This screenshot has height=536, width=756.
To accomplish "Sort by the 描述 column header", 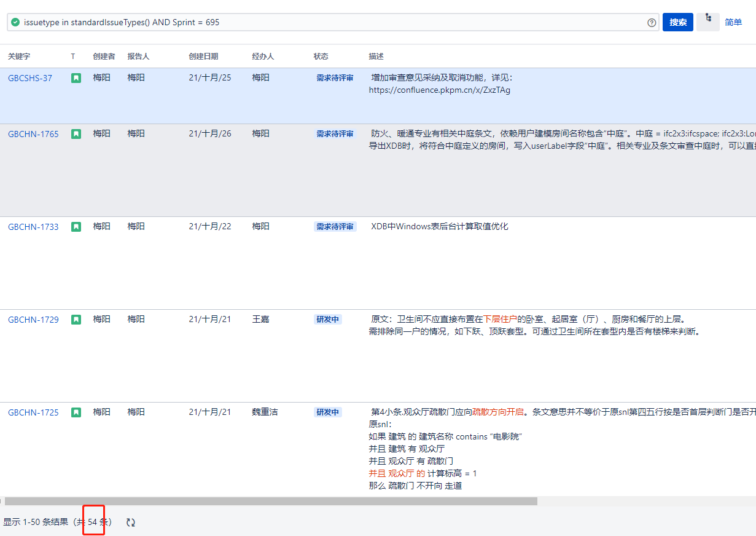I will pyautogui.click(x=376, y=57).
